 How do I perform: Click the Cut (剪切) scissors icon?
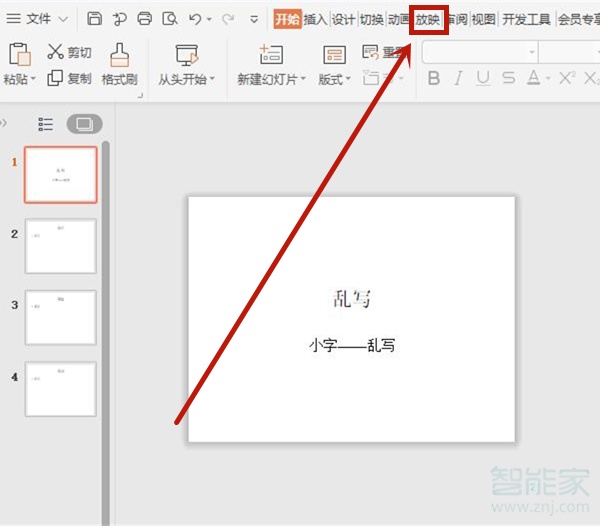[x=55, y=52]
